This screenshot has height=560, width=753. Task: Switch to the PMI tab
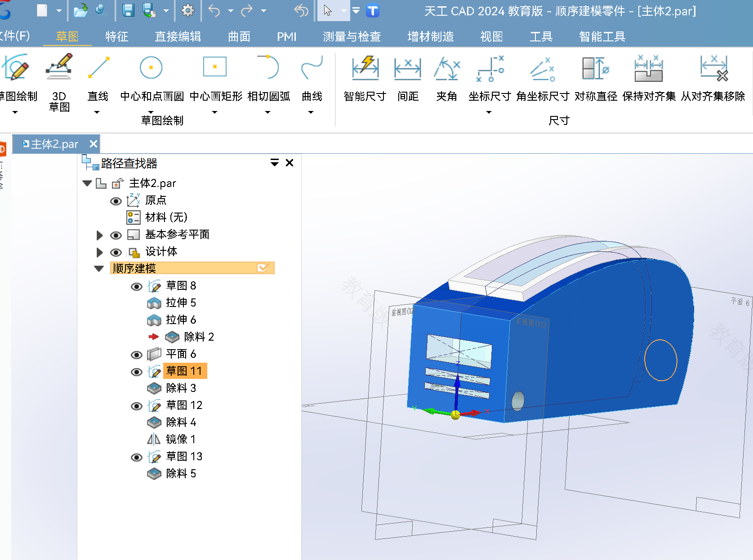pos(287,36)
